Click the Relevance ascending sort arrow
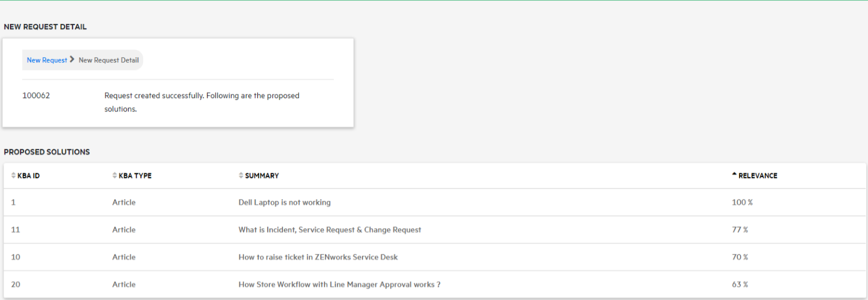The image size is (868, 300). coord(734,175)
